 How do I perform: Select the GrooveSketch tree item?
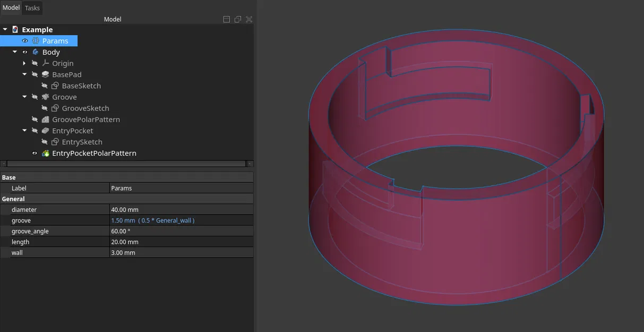(x=85, y=108)
